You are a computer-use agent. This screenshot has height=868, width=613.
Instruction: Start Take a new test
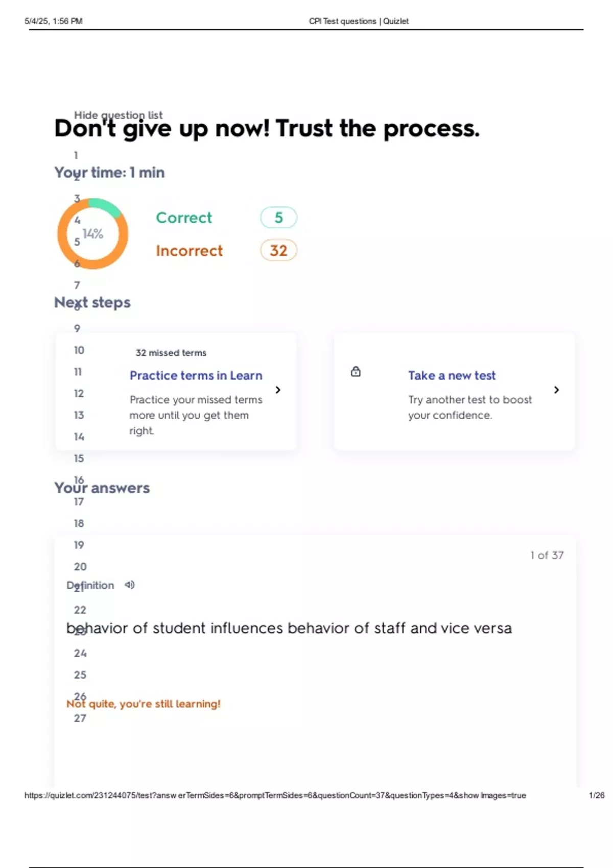[x=452, y=376]
